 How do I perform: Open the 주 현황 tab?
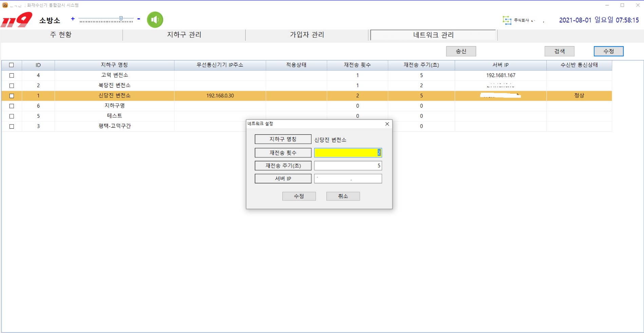(x=61, y=35)
